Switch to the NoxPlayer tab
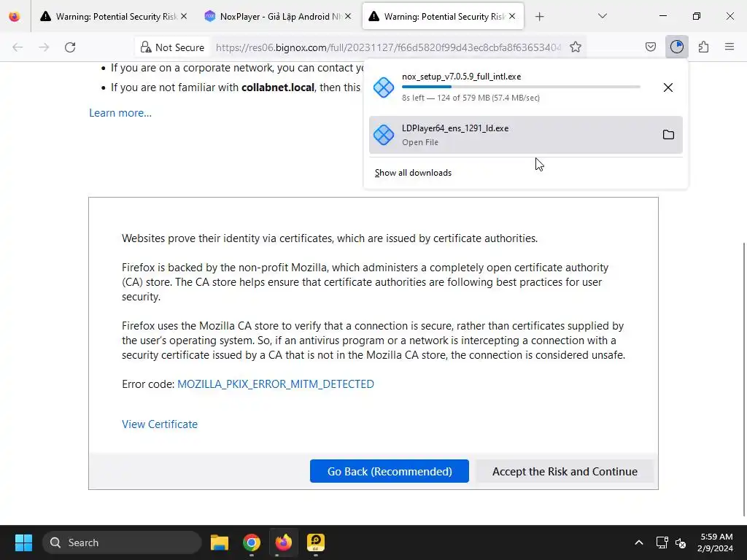The width and height of the screenshot is (747, 560). tap(278, 17)
